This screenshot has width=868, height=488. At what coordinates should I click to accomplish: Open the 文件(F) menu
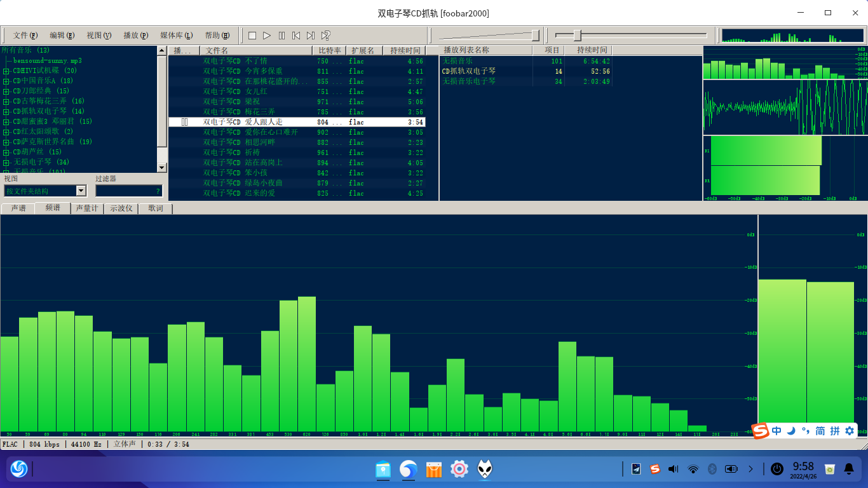pos(25,36)
